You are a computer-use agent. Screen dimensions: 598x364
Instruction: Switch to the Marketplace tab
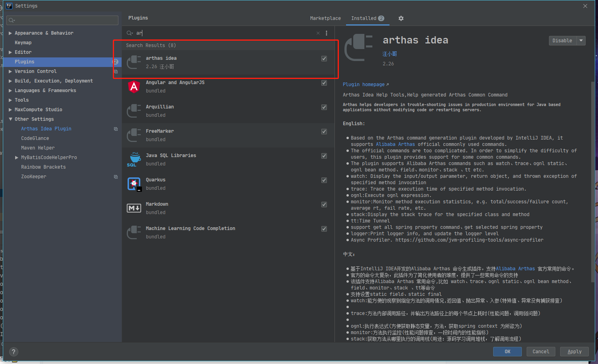(x=325, y=18)
